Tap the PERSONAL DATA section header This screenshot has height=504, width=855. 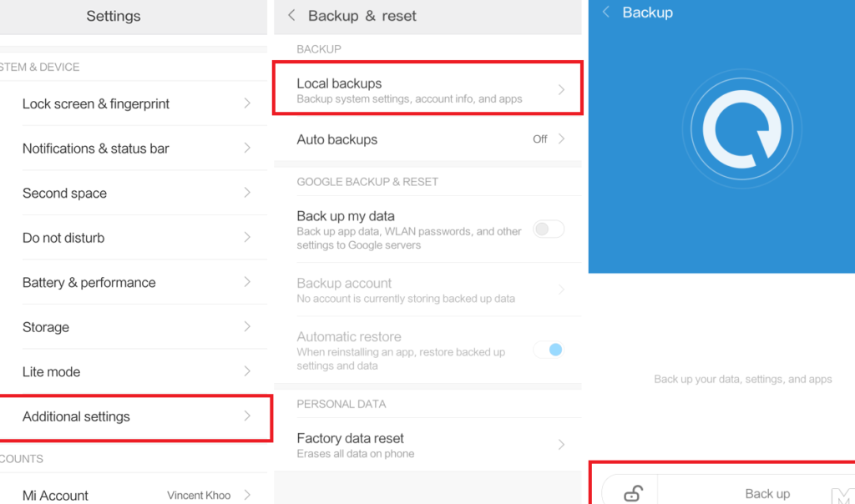(x=341, y=404)
